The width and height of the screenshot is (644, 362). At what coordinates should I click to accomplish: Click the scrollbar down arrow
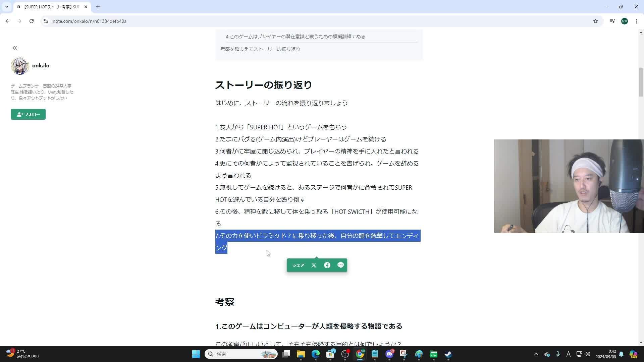tap(641, 343)
